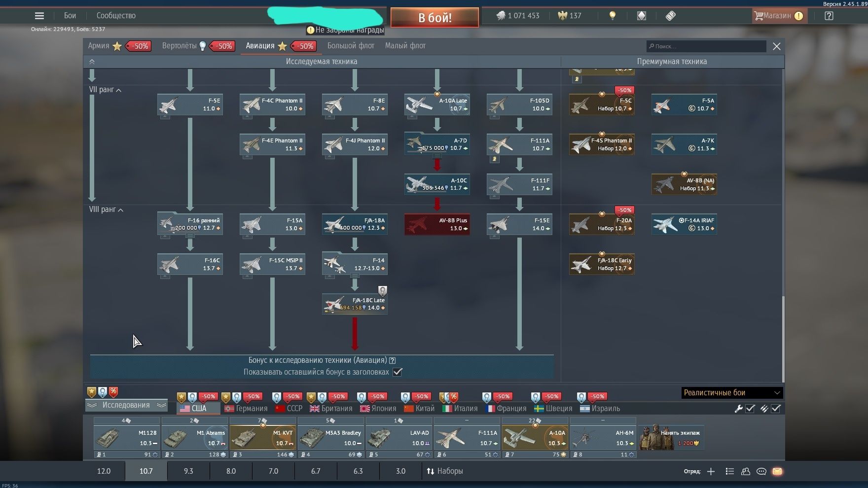Open the Наборы presets selector

(x=444, y=471)
